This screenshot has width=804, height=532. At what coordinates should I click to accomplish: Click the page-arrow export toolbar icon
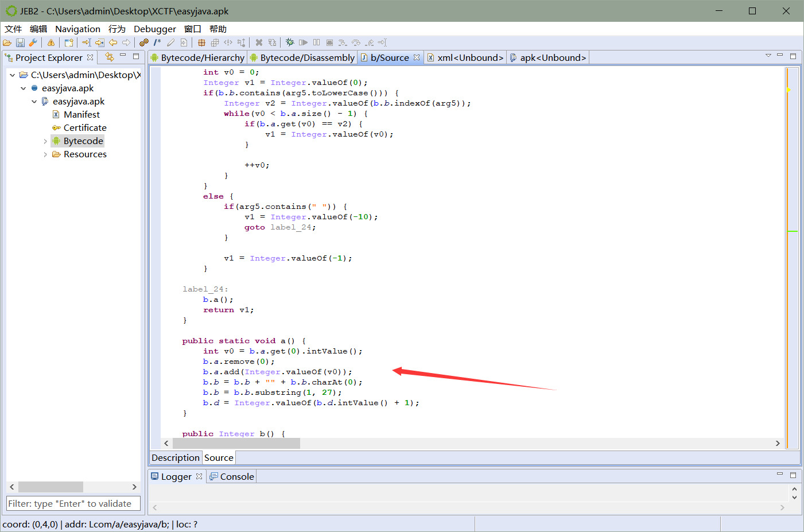coord(184,42)
